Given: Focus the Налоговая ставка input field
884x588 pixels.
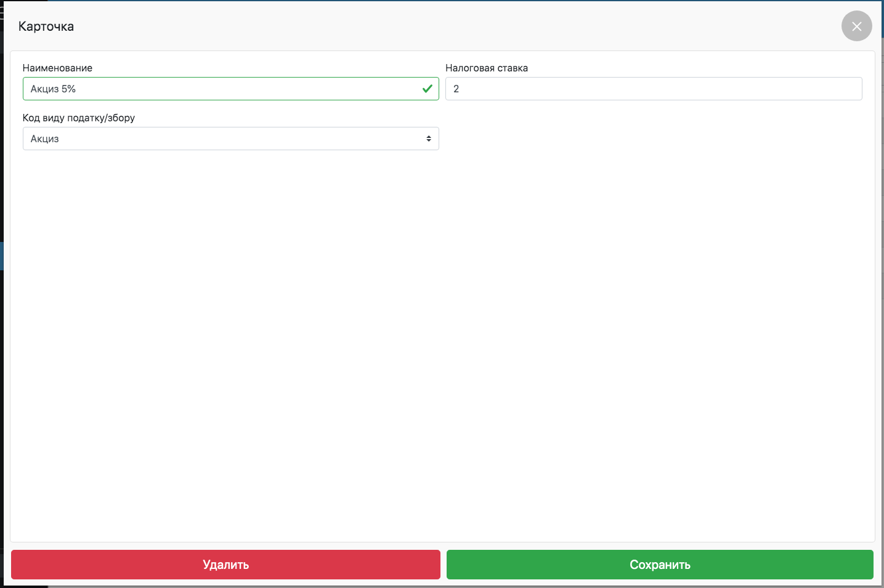Looking at the screenshot, I should click(x=653, y=89).
